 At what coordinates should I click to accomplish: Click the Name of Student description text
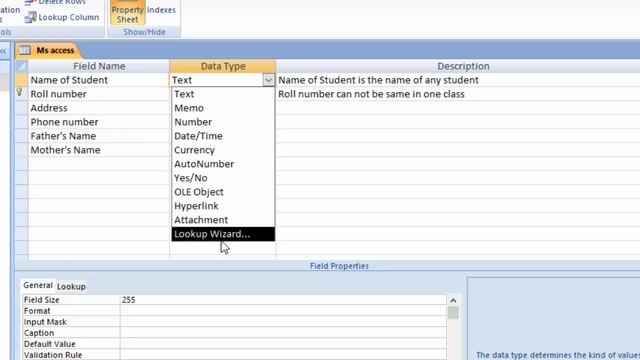pyautogui.click(x=378, y=80)
